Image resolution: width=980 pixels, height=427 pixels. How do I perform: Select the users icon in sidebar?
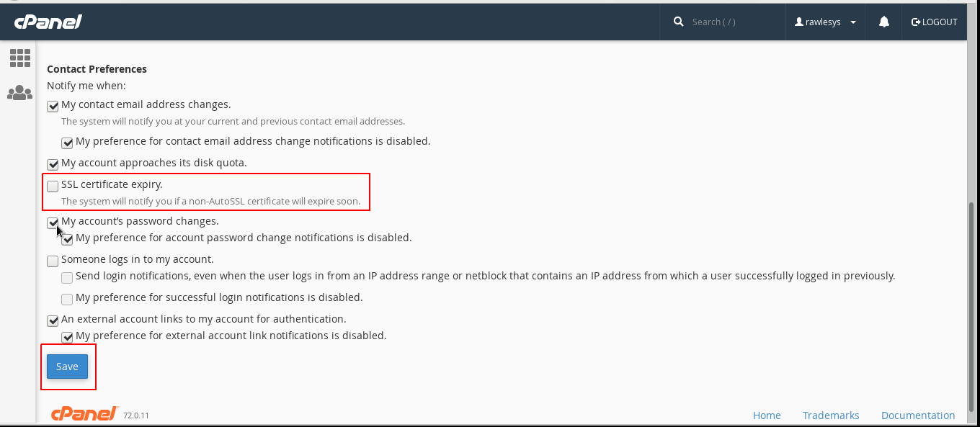coord(19,92)
